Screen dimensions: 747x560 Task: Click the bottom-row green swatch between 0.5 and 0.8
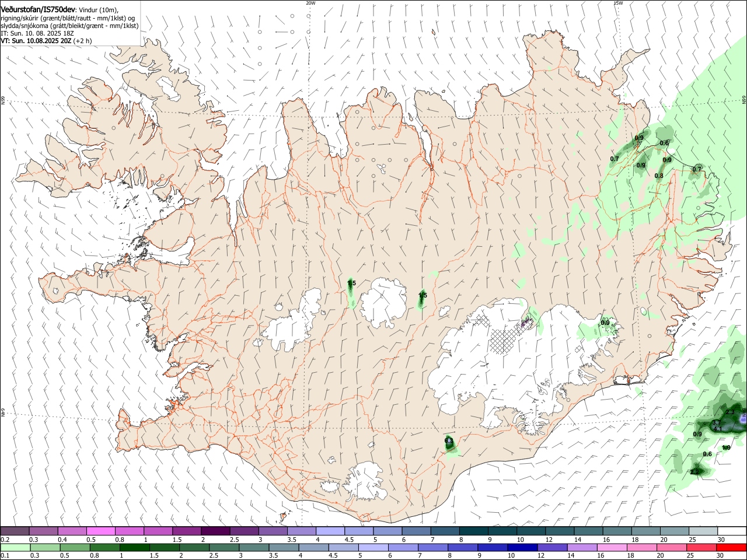tap(75, 548)
